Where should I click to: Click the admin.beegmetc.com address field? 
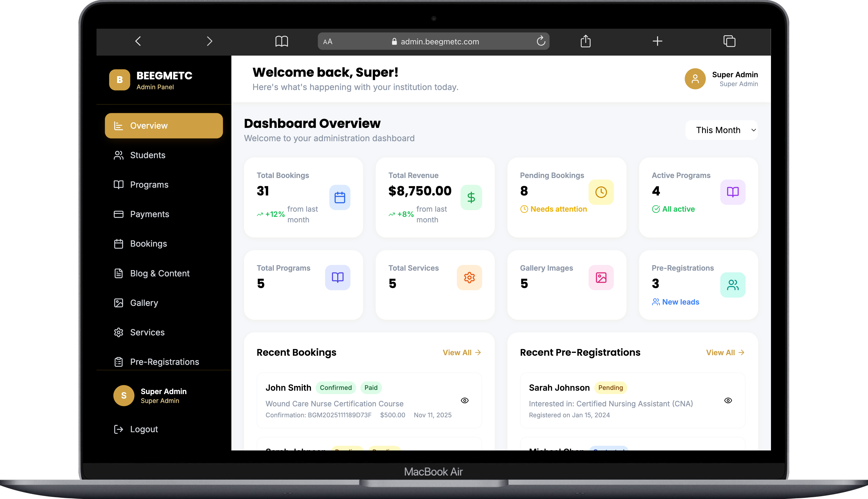440,41
